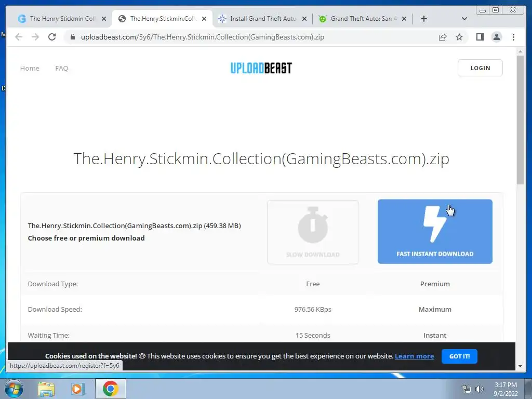Click the page title file name
The image size is (532, 399).
pyautogui.click(x=261, y=158)
